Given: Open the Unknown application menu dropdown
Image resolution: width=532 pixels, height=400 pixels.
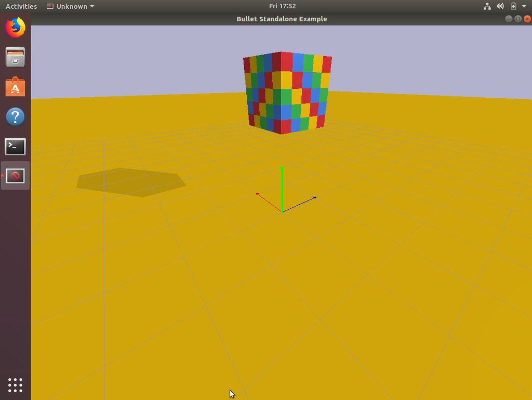Looking at the screenshot, I should point(71,6).
